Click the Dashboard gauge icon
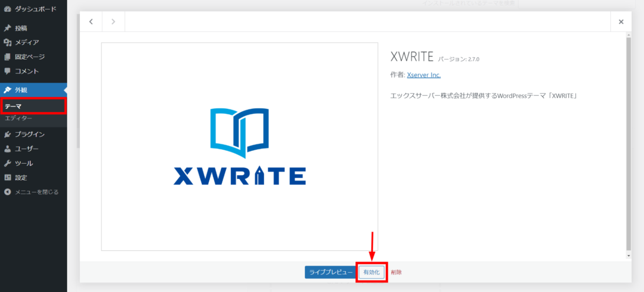Image resolution: width=644 pixels, height=292 pixels. (8, 10)
